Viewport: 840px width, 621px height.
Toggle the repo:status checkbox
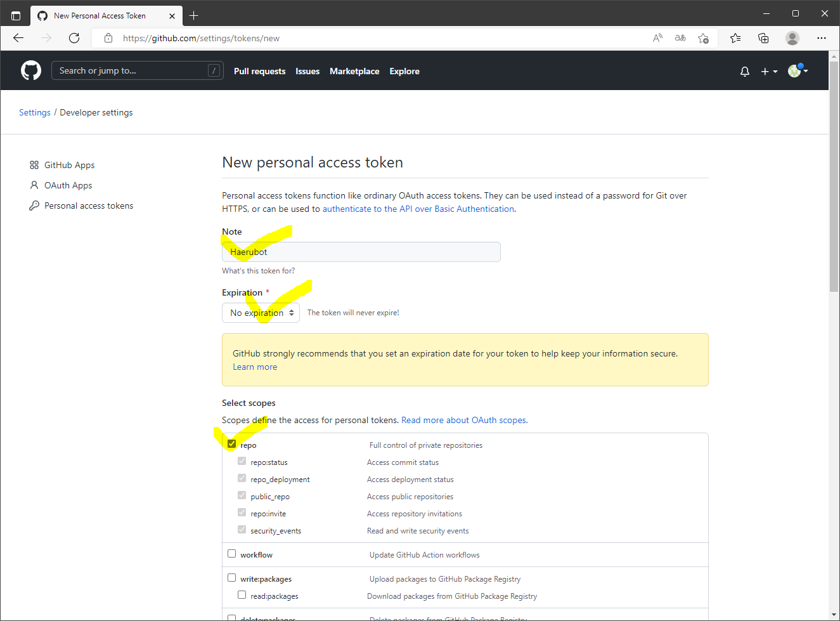click(x=242, y=461)
